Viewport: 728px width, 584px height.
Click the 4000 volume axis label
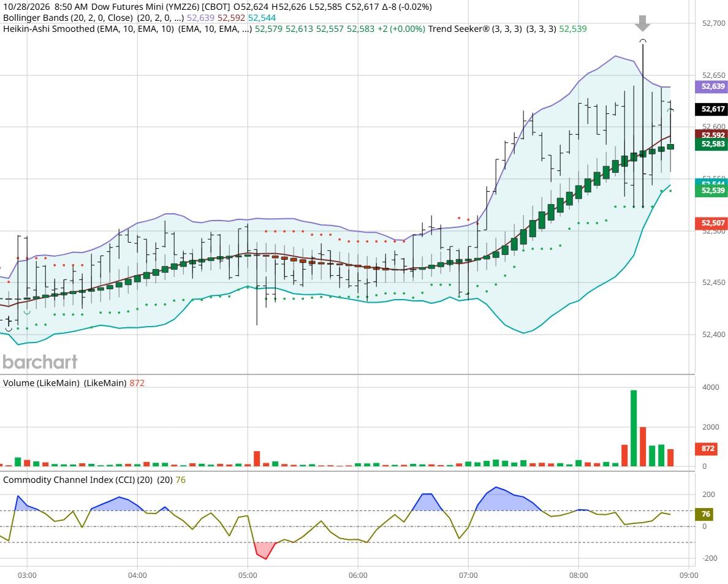tap(711, 387)
